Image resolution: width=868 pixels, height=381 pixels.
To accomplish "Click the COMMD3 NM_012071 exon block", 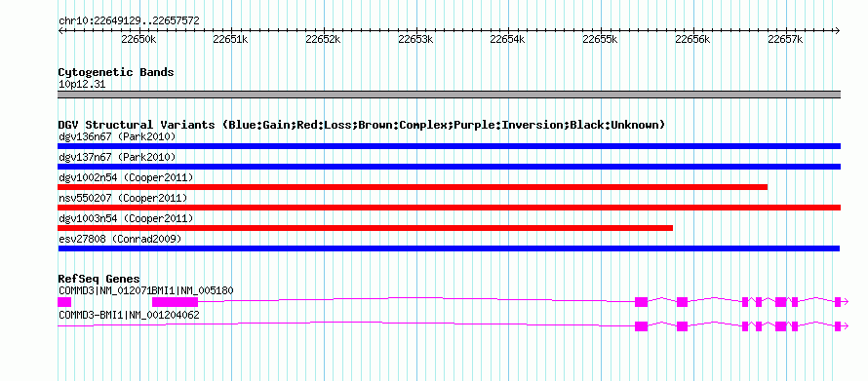I will click(x=64, y=302).
